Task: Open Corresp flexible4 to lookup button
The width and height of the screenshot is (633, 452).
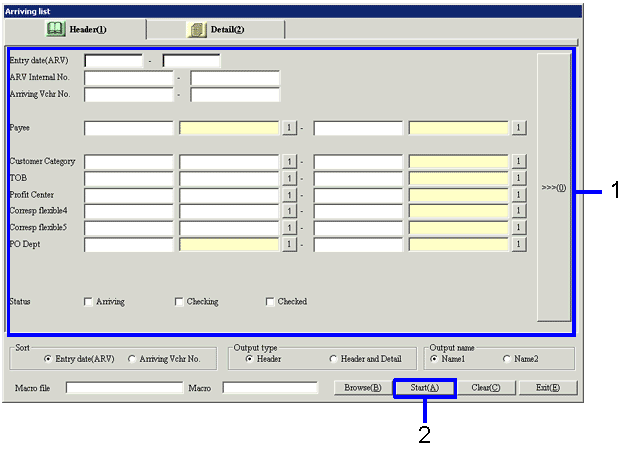Action: 519,211
